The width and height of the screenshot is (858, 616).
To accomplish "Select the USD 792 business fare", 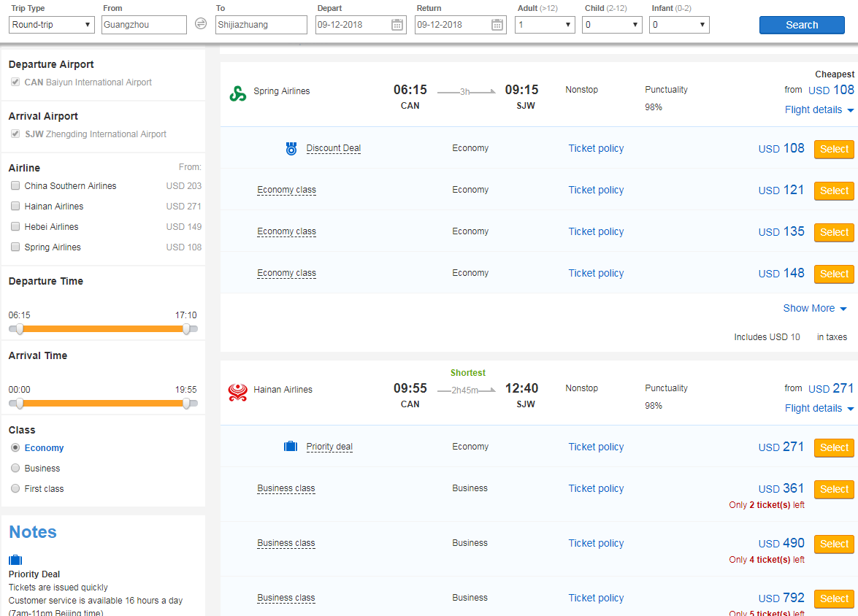I will point(834,598).
